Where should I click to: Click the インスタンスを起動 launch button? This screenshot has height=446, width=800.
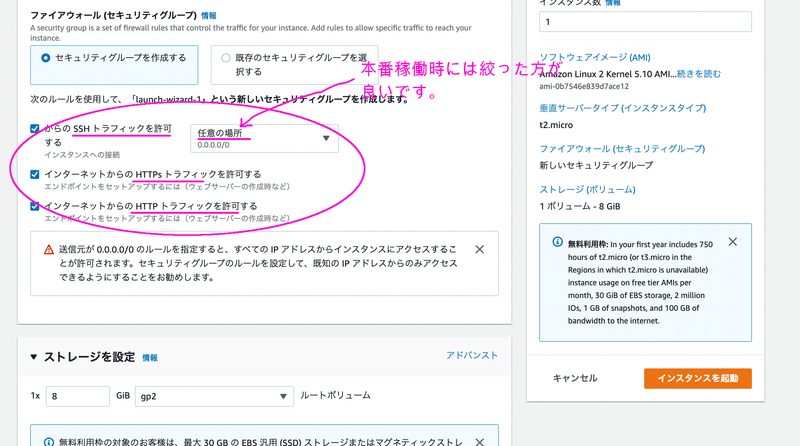click(x=697, y=378)
